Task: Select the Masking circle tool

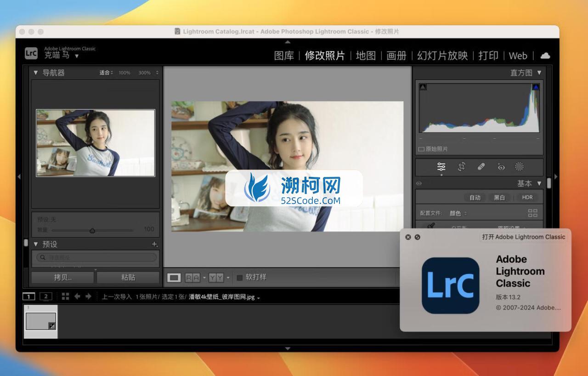Action: [520, 167]
